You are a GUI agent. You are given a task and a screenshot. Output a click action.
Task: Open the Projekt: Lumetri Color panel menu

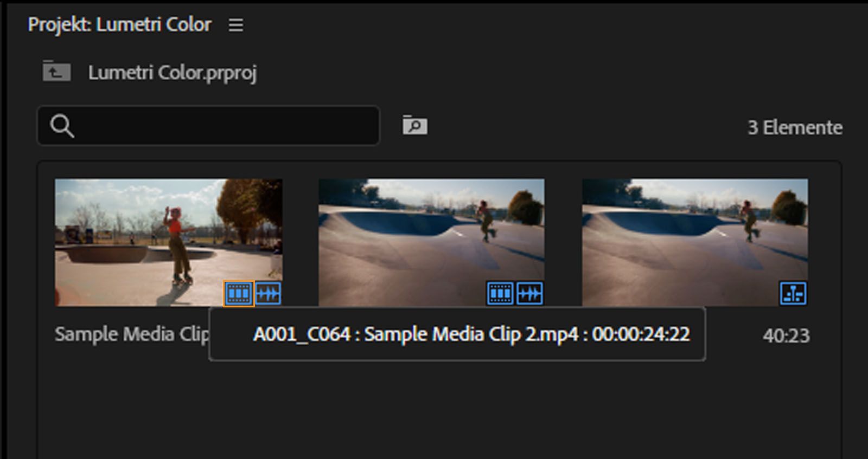(235, 25)
